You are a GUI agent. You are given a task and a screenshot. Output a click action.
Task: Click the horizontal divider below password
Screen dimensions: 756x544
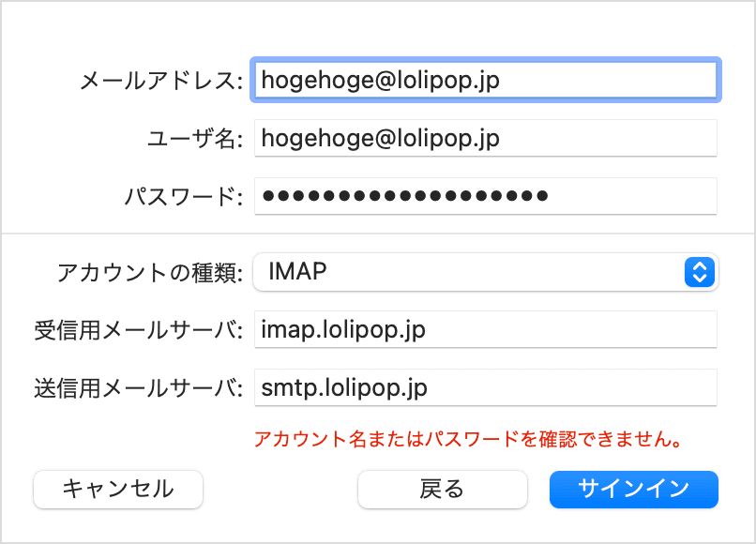[x=378, y=233]
